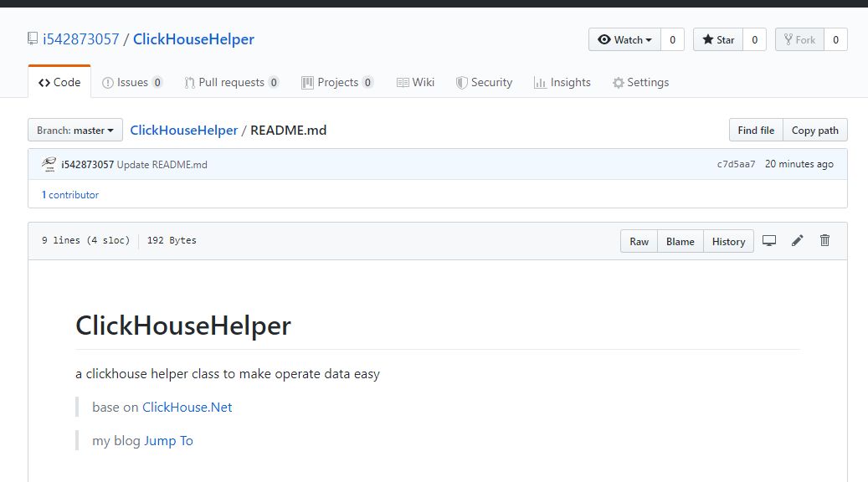Open Blame view for README.md
868x482 pixels.
(680, 241)
